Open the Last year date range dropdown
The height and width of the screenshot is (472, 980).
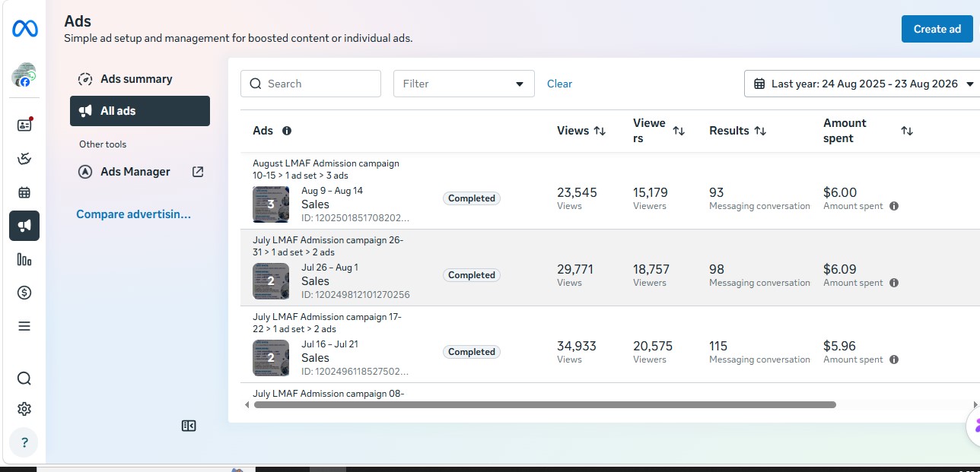coord(862,84)
